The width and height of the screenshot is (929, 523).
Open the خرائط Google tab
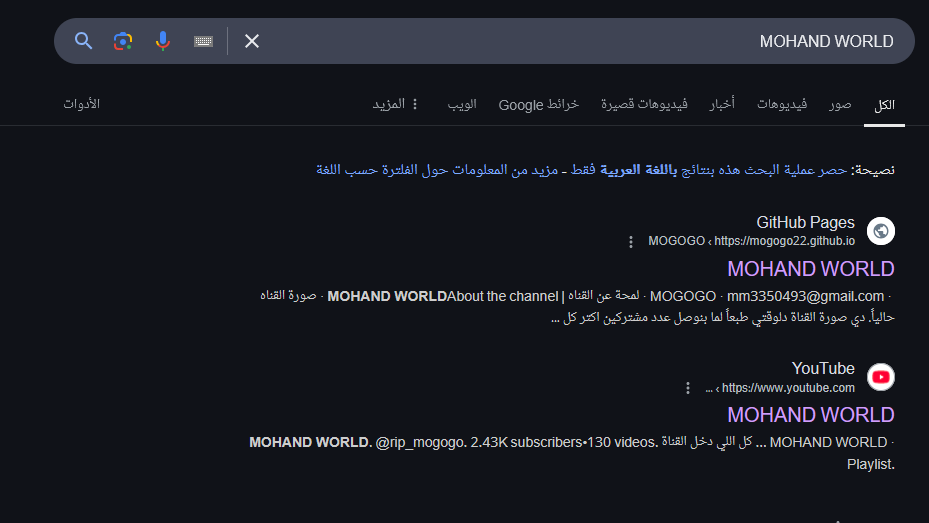click(539, 104)
